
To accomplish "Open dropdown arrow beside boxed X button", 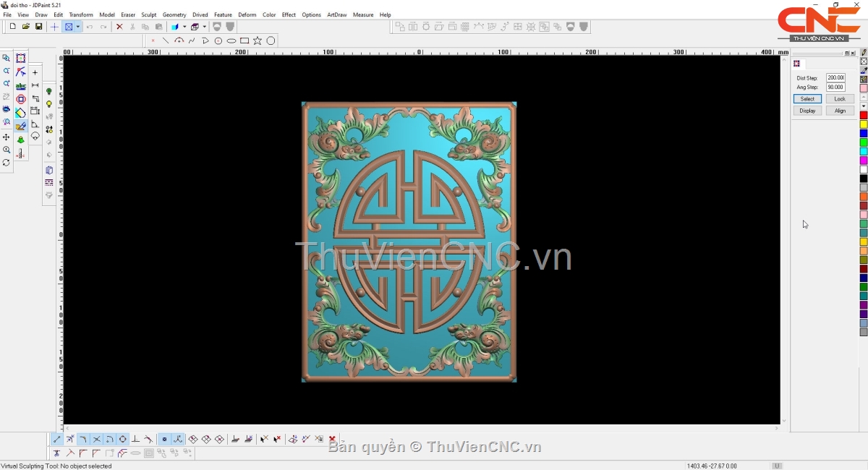I will (x=77, y=27).
